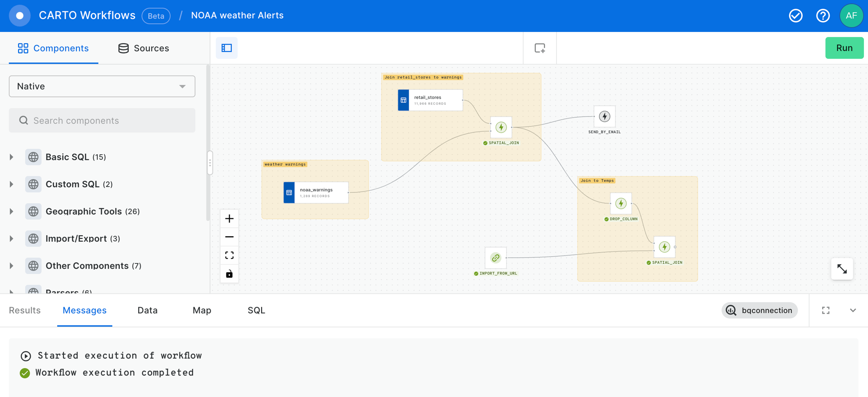Click the Search components field
Image resolution: width=868 pixels, height=397 pixels.
click(x=102, y=120)
